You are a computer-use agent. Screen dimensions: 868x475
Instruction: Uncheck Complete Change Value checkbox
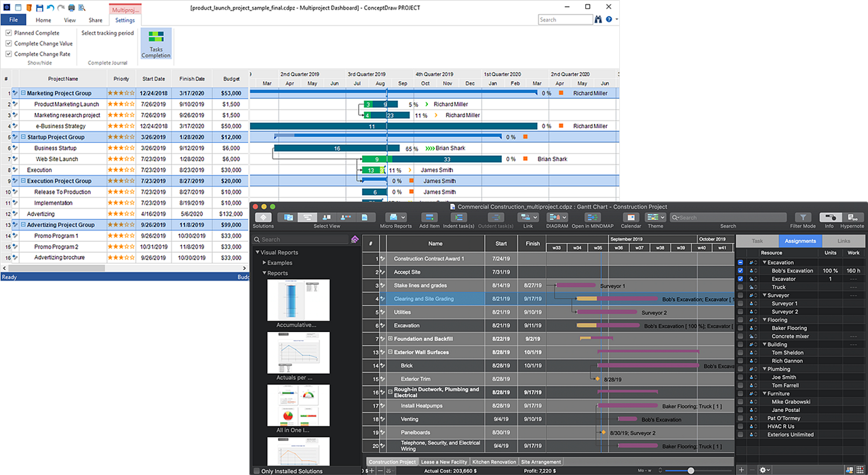click(x=9, y=43)
